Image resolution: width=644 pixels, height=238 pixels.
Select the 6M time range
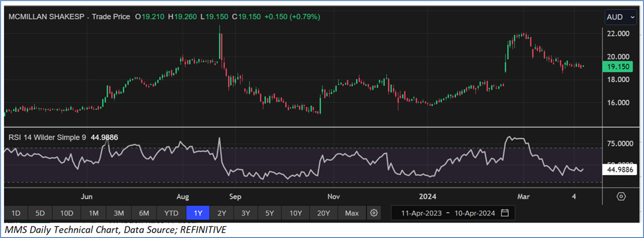(x=144, y=213)
